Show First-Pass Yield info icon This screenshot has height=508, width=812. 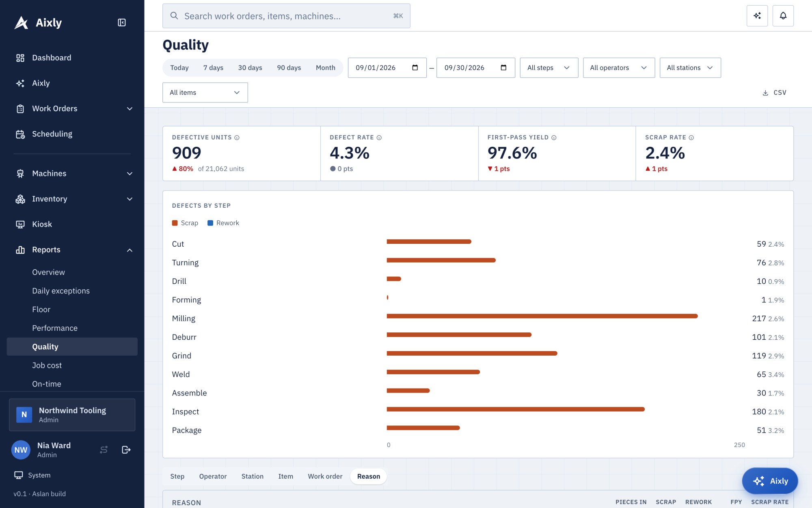(554, 138)
